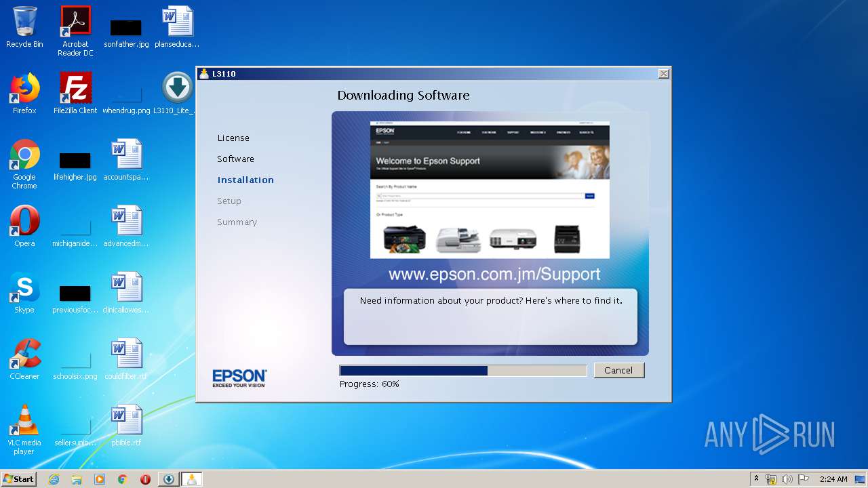Open Internet Explorer from taskbar
The height and width of the screenshot is (488, 868).
coord(54,479)
